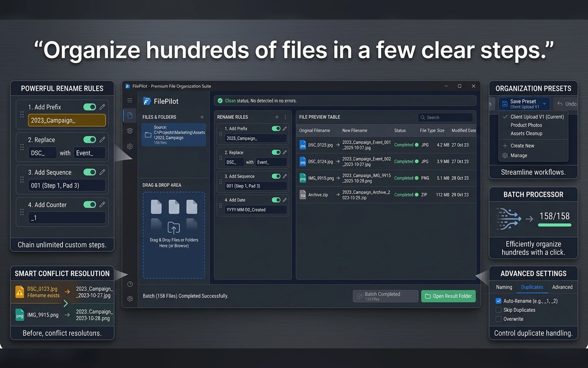Toggle the 2. Replace rule in main window

click(276, 152)
